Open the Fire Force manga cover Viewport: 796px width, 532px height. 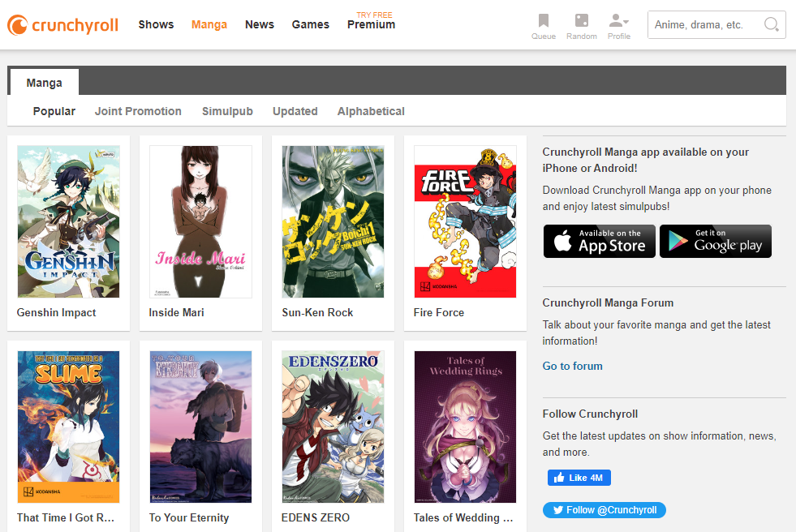pos(465,222)
